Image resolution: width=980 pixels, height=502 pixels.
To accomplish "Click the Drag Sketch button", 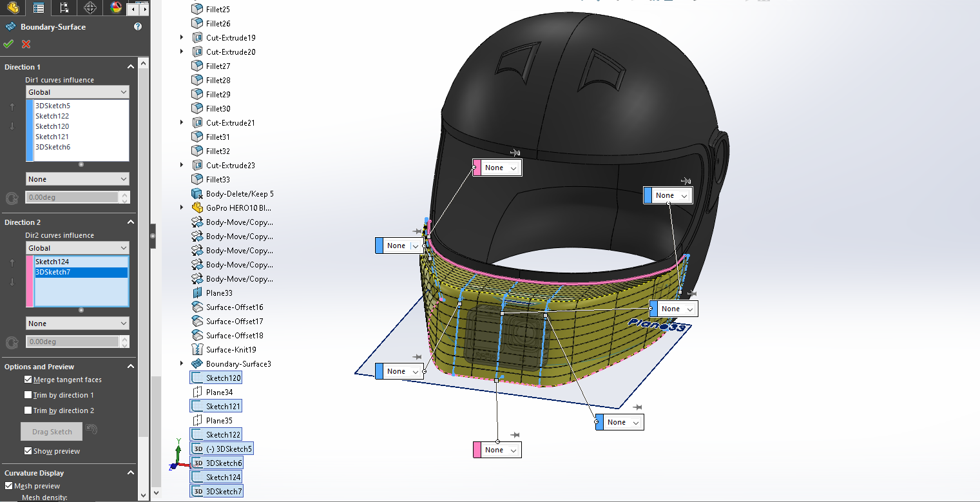I will click(51, 431).
